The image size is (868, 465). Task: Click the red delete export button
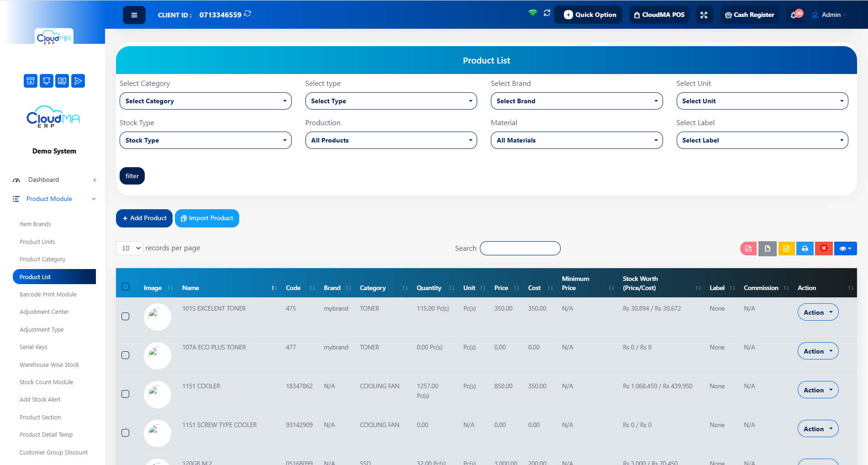click(824, 248)
